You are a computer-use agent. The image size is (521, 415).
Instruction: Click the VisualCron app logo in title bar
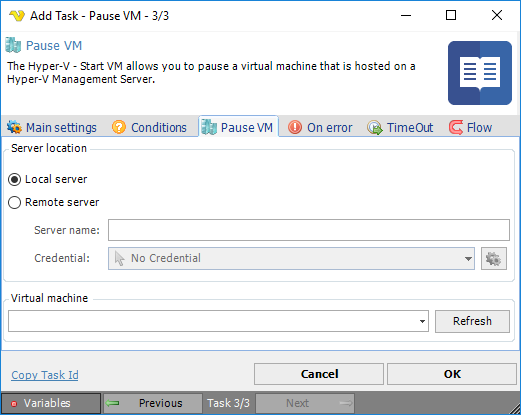click(17, 16)
